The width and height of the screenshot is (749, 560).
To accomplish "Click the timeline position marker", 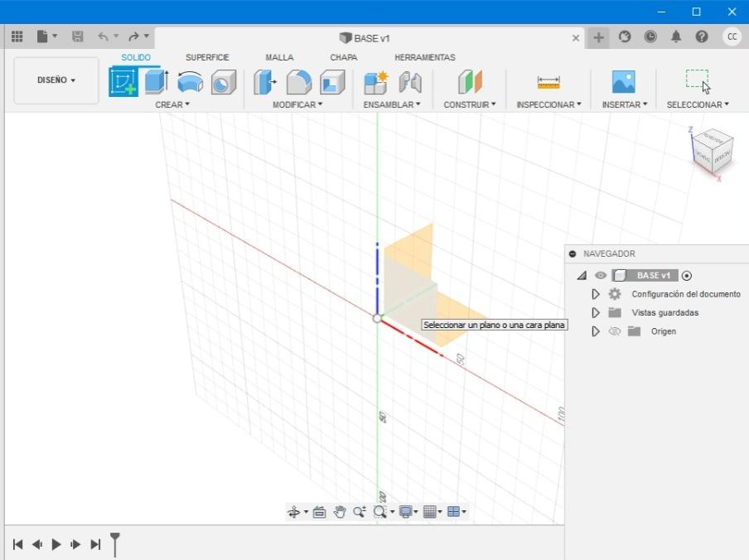I will 115,544.
